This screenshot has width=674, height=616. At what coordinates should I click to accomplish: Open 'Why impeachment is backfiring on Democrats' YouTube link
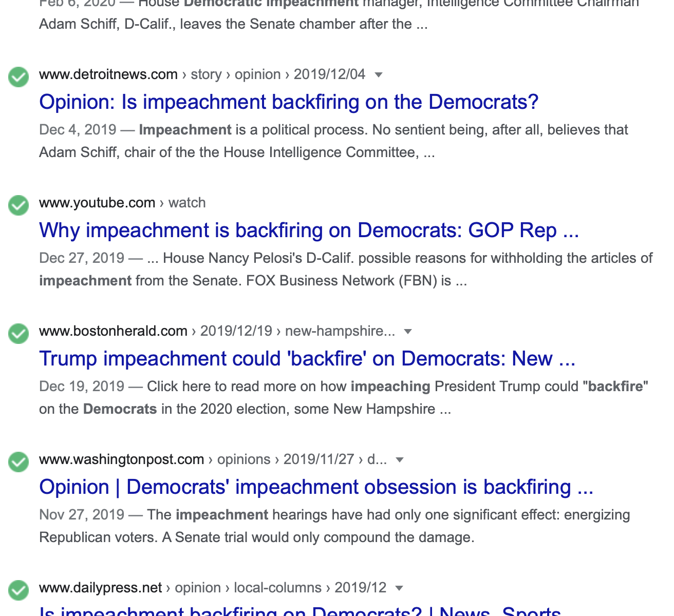(309, 230)
